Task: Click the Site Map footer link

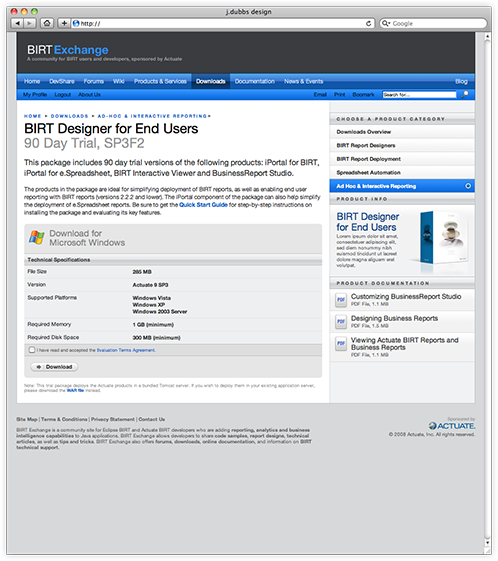Action: click(26, 419)
